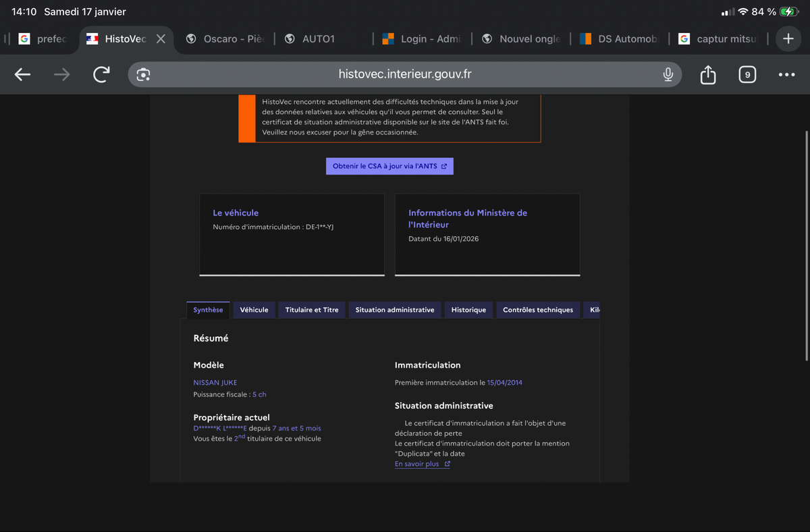Tap the lens search icon in address bar

(x=143, y=74)
